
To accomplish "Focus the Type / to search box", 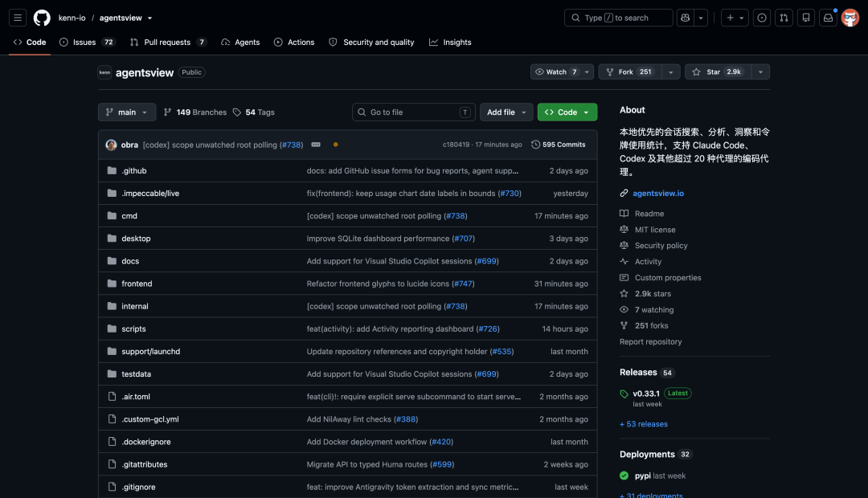I will pyautogui.click(x=618, y=18).
